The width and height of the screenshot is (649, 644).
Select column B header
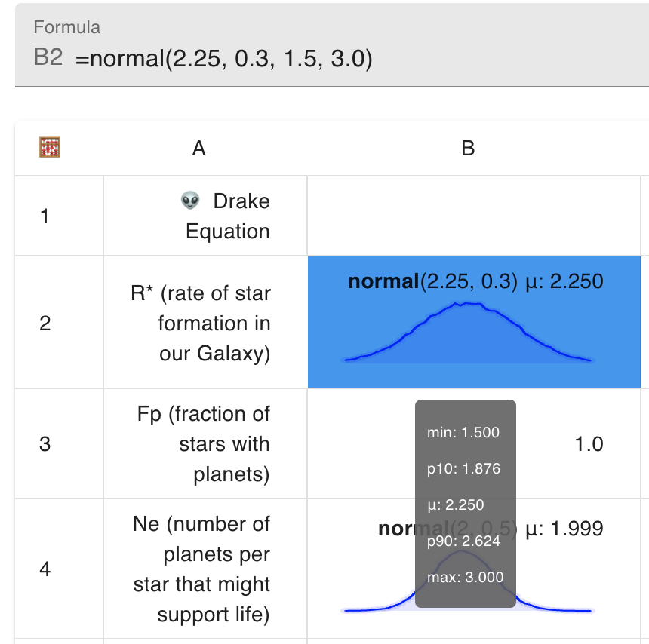click(x=468, y=148)
